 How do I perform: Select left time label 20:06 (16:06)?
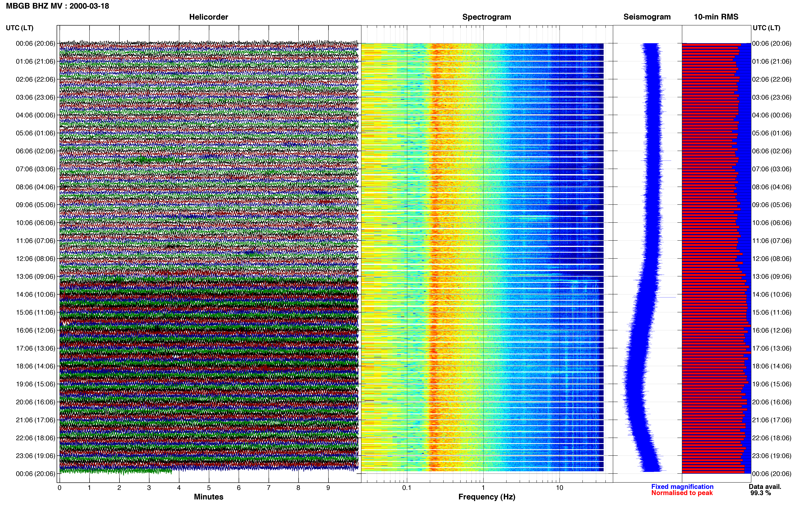tap(36, 402)
